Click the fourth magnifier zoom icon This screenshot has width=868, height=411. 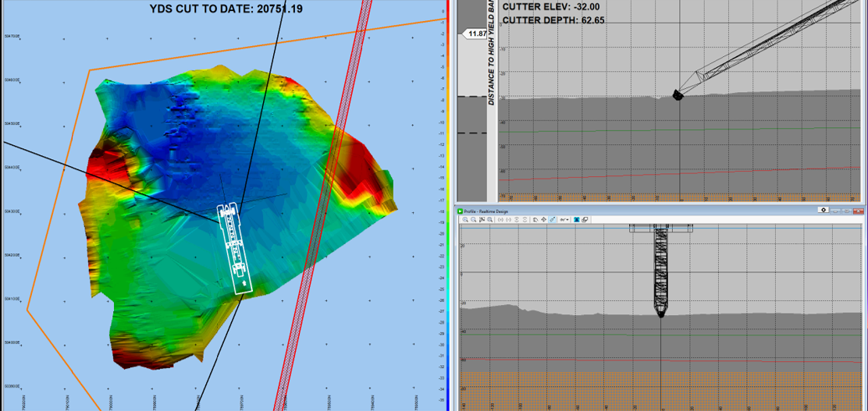pyautogui.click(x=490, y=219)
